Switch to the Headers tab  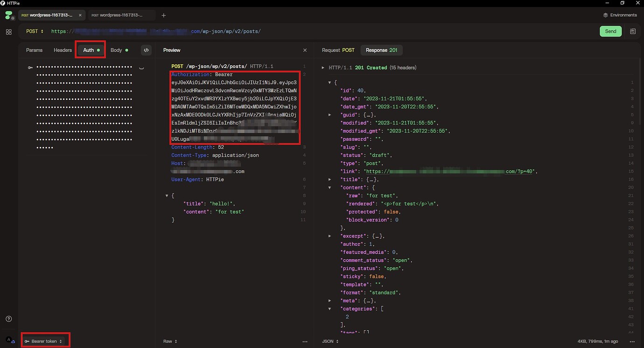pyautogui.click(x=63, y=50)
